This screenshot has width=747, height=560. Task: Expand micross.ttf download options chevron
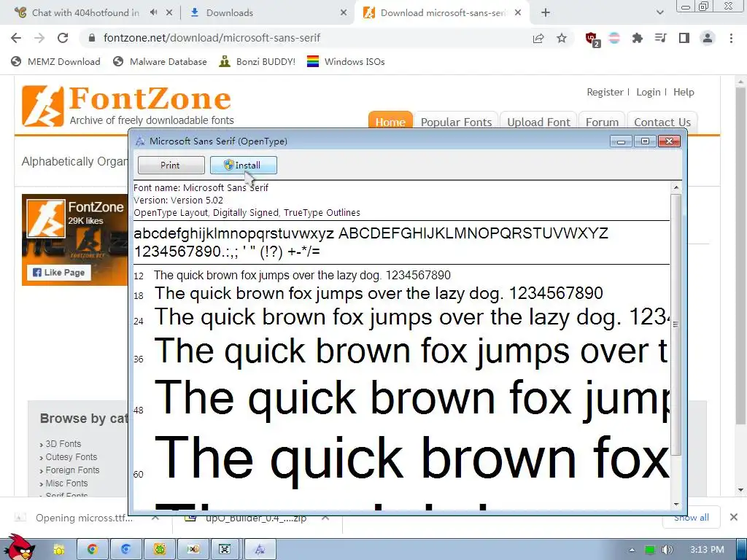click(x=155, y=518)
